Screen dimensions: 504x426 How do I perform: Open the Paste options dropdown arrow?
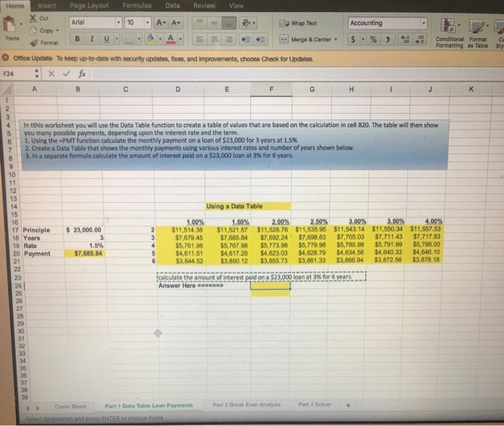[x=21, y=24]
